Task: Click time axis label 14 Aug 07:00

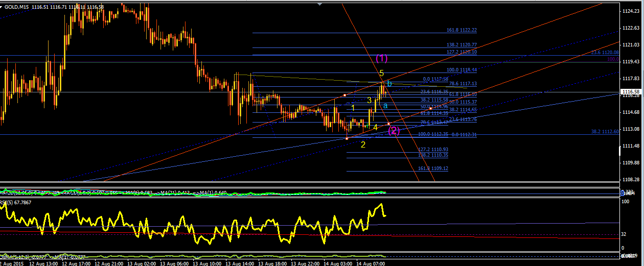Action: pyautogui.click(x=371, y=263)
